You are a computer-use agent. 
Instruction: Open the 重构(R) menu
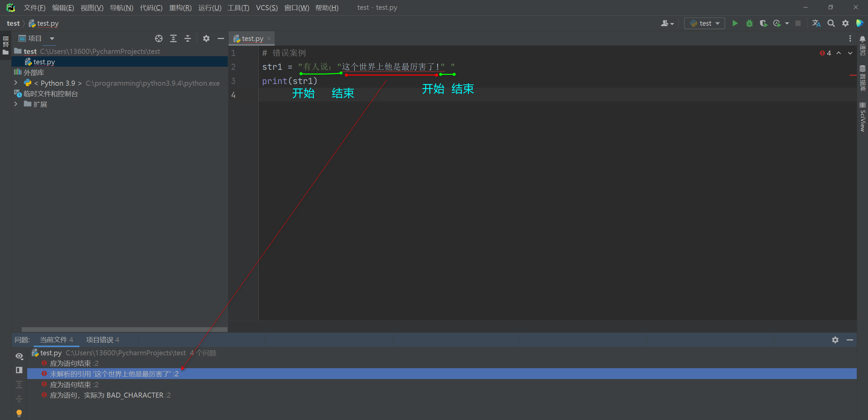click(180, 8)
